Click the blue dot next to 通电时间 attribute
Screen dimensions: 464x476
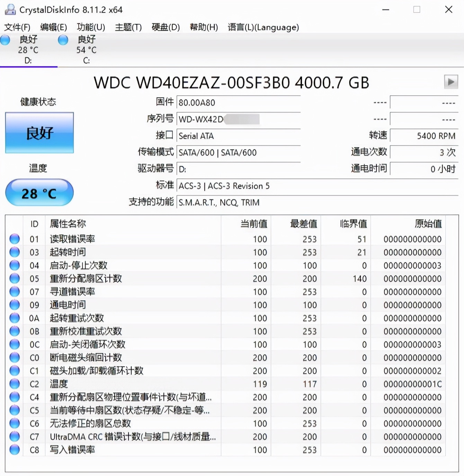[x=15, y=305]
